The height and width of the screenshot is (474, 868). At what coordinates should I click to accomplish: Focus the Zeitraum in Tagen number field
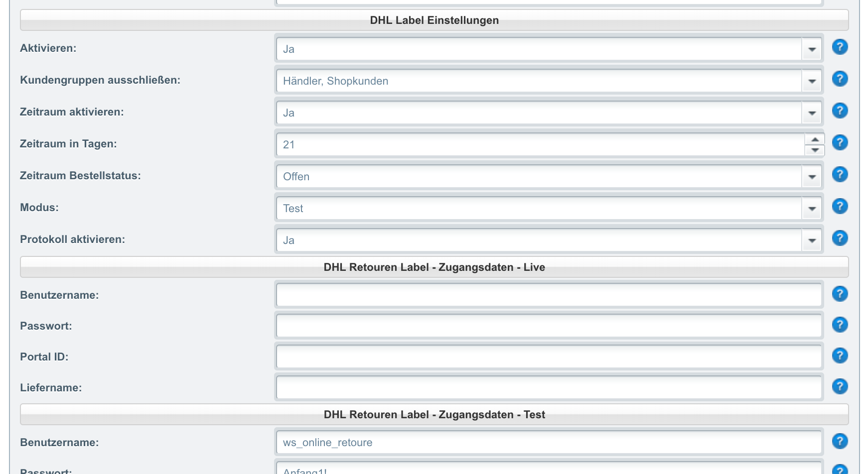[541, 145]
